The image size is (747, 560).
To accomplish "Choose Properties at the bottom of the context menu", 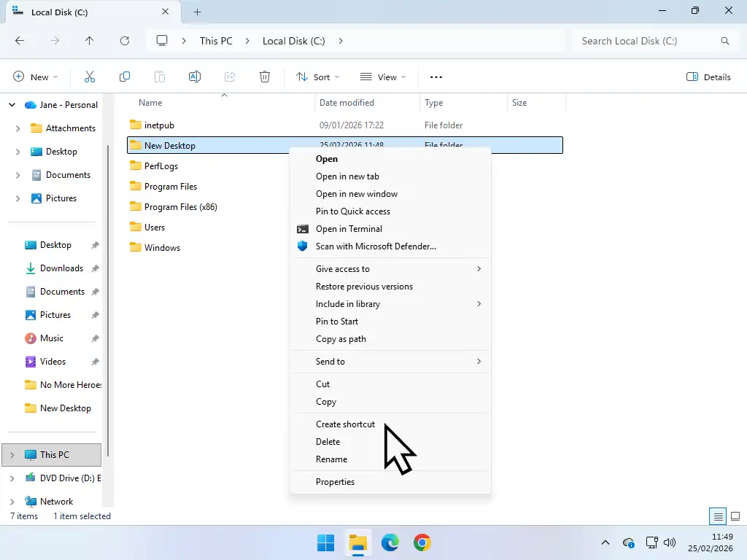I will (x=335, y=481).
